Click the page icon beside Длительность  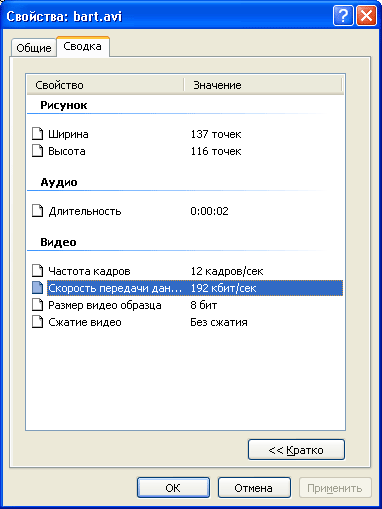click(37, 211)
